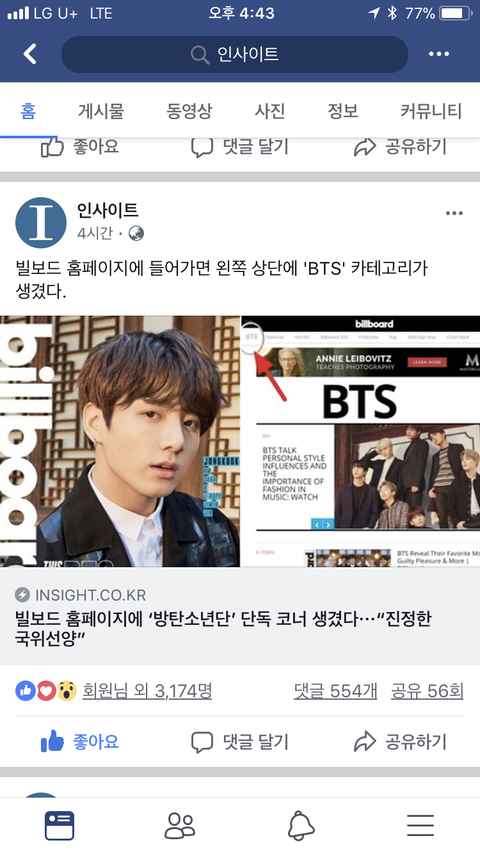Open the Jungkook Billboard cover image

[120, 441]
